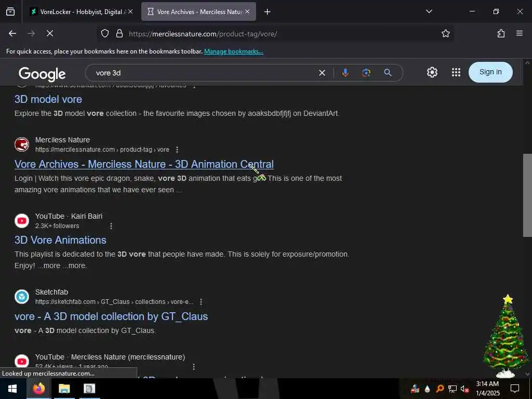Open File Explorer from the taskbar
The width and height of the screenshot is (532, 399).
coord(64,389)
